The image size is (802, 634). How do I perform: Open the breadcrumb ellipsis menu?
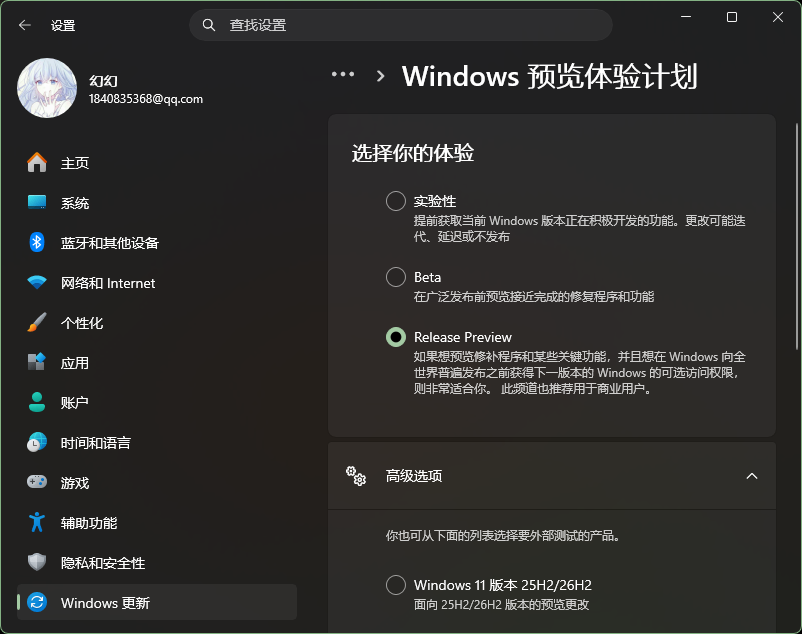coord(343,75)
